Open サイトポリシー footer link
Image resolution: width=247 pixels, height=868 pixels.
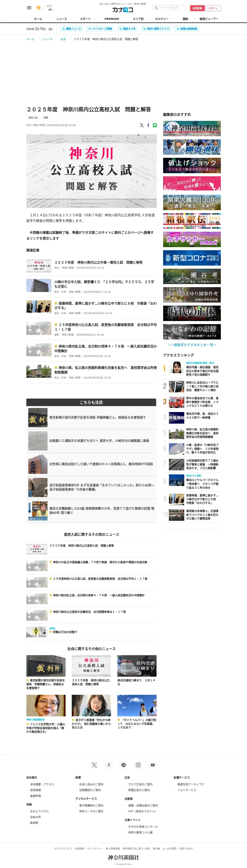coord(95,848)
